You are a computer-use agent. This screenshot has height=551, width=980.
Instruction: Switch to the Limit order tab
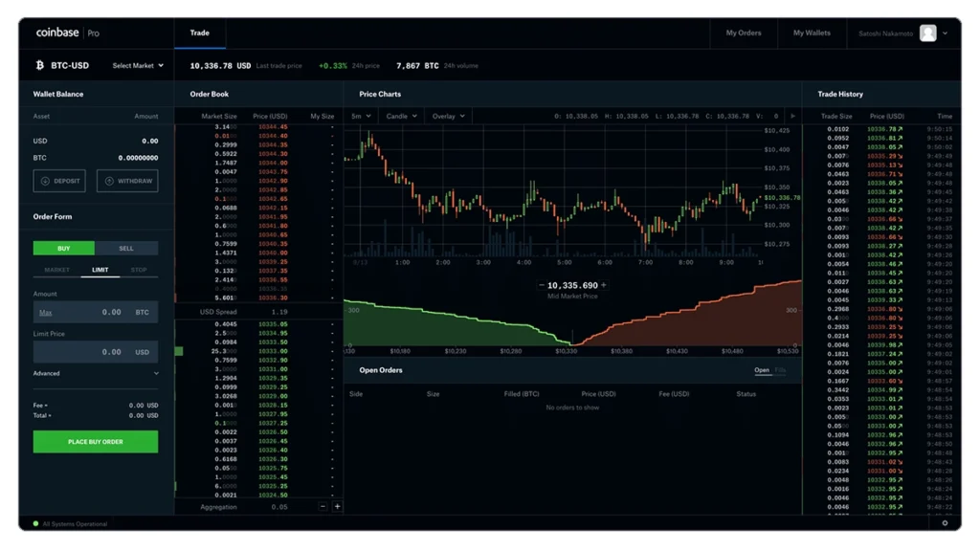click(x=100, y=270)
